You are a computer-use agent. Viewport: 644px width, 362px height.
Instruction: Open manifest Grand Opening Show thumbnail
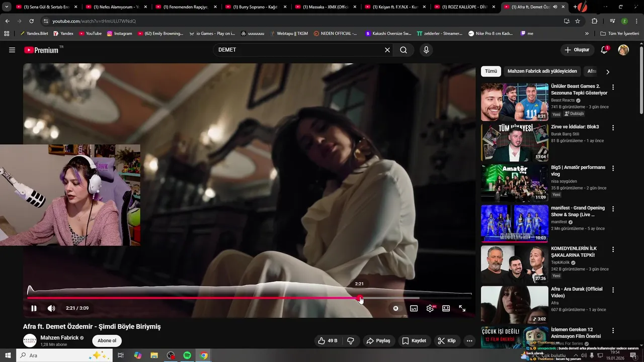[x=515, y=224]
